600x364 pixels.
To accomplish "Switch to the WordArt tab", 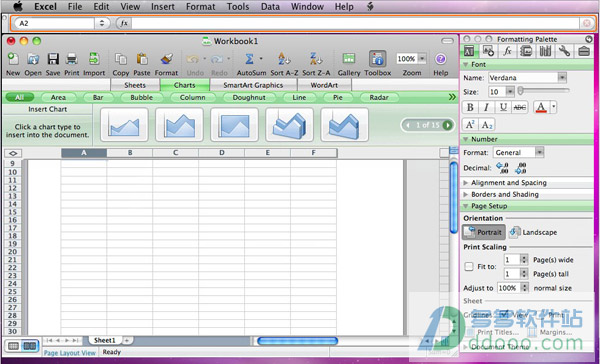I will [324, 85].
